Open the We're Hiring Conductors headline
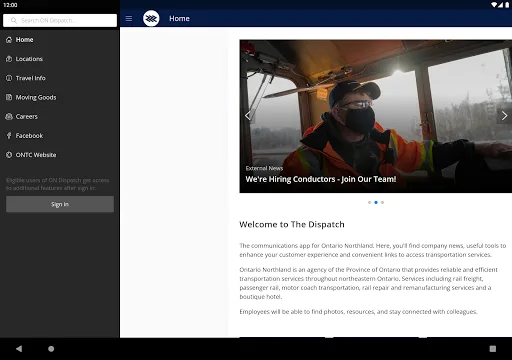This screenshot has height=360, width=512. coord(321,179)
